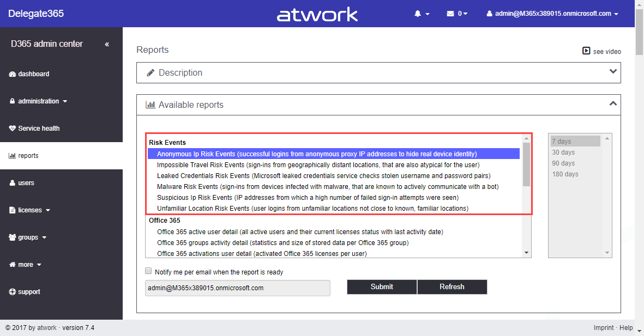Screen dimensions: 644x336
Task: Choose the 7 days period
Action: tap(575, 141)
